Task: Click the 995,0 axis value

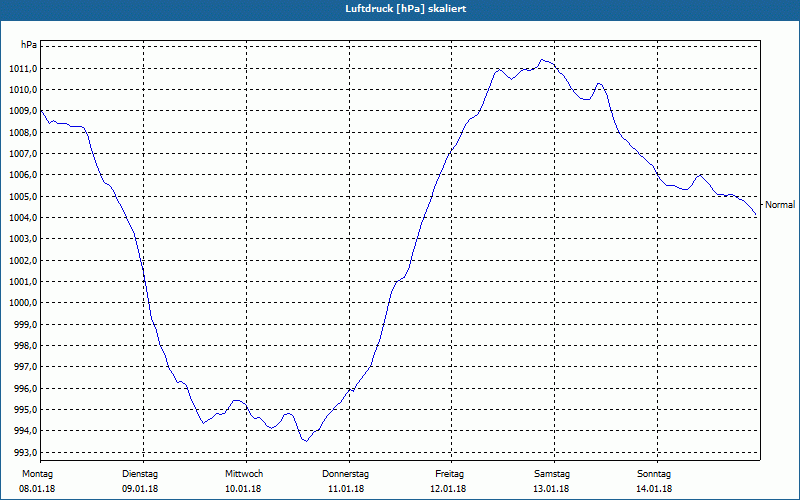Action: click(25, 410)
